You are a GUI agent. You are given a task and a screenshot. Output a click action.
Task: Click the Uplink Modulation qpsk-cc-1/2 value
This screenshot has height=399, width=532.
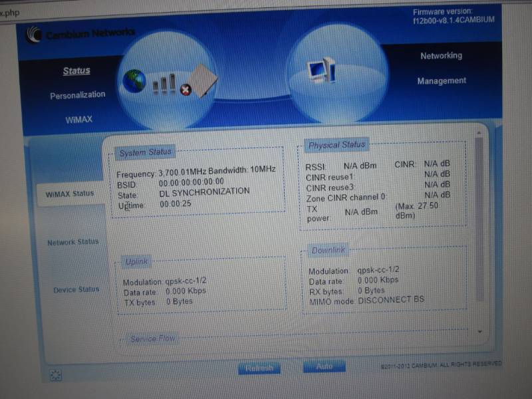[x=186, y=281]
